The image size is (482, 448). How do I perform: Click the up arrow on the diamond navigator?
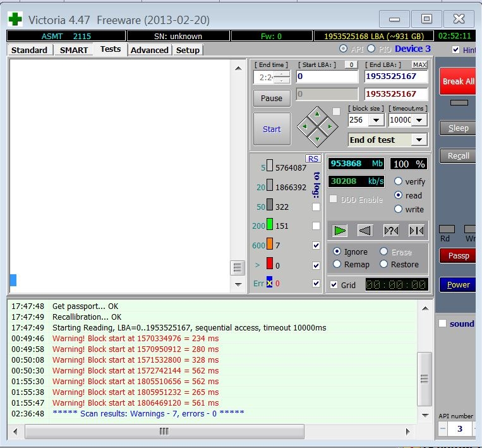[x=317, y=114]
